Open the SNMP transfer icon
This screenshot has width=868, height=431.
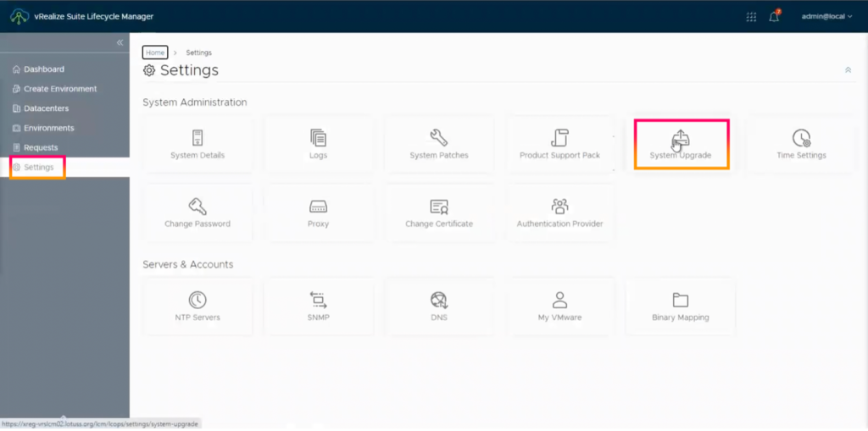(x=319, y=300)
